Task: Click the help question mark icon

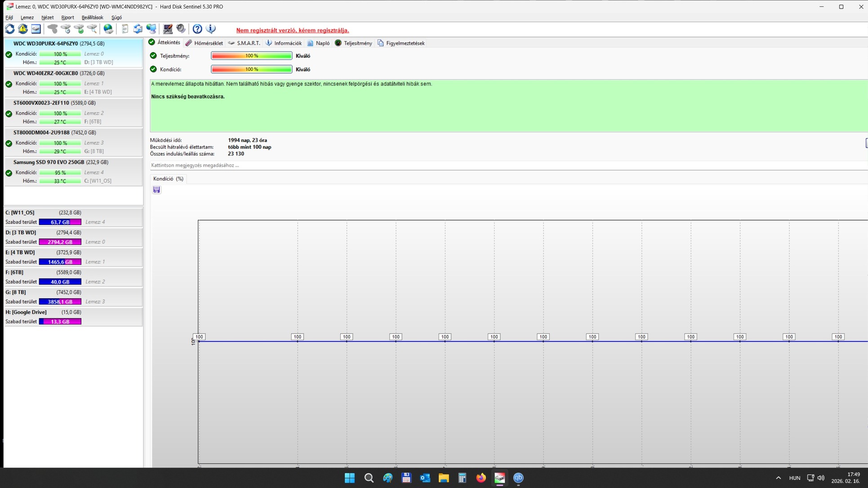Action: coord(197,29)
